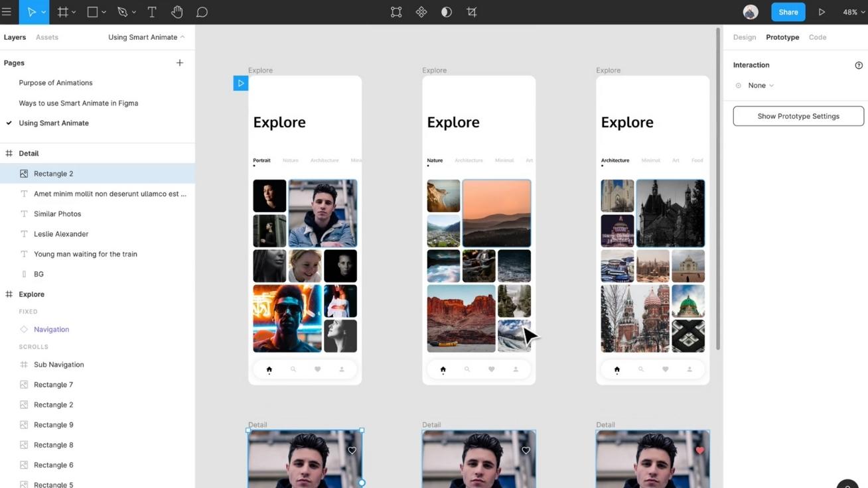Open the Interaction None dropdown

pyautogui.click(x=756, y=85)
